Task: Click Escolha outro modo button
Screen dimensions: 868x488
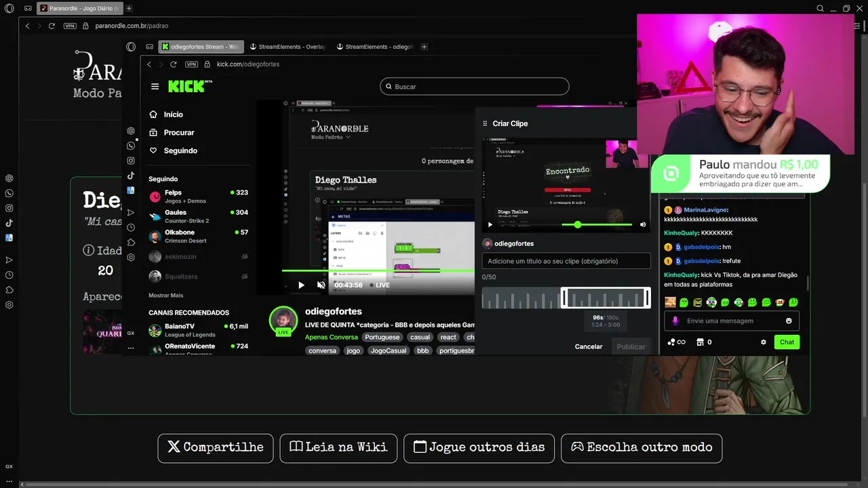Action: pos(642,448)
